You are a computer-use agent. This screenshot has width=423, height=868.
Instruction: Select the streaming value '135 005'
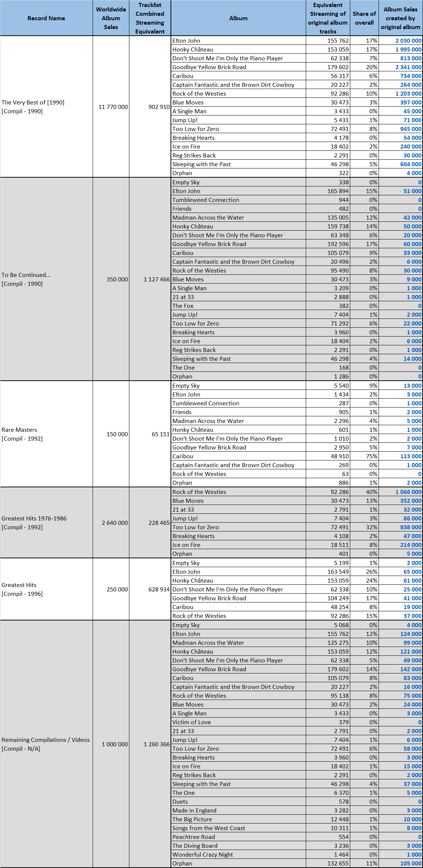point(338,217)
